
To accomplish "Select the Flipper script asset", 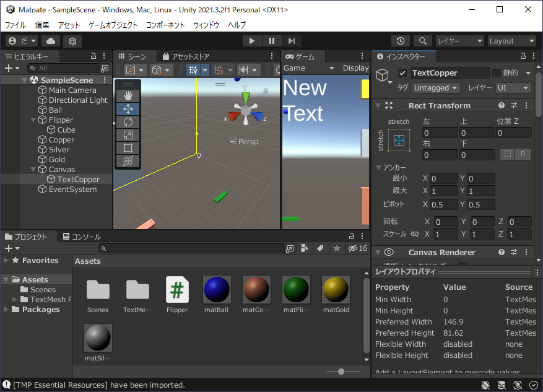I will [177, 295].
